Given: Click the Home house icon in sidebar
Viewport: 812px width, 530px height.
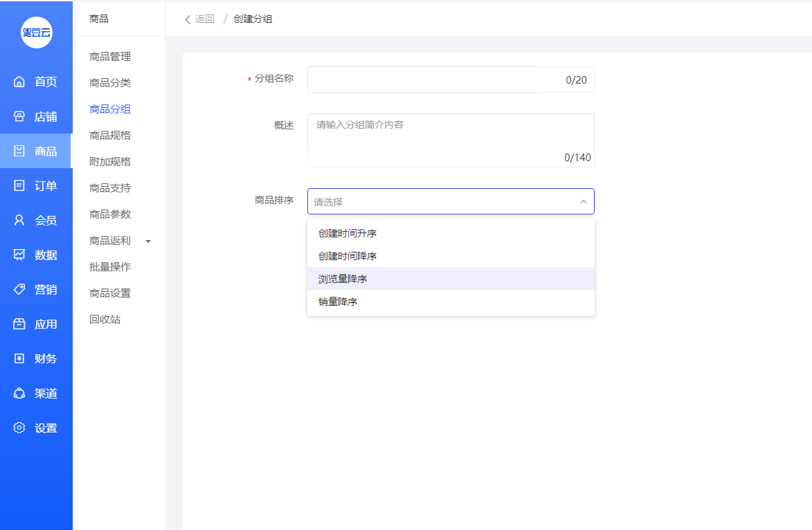Looking at the screenshot, I should click(19, 82).
